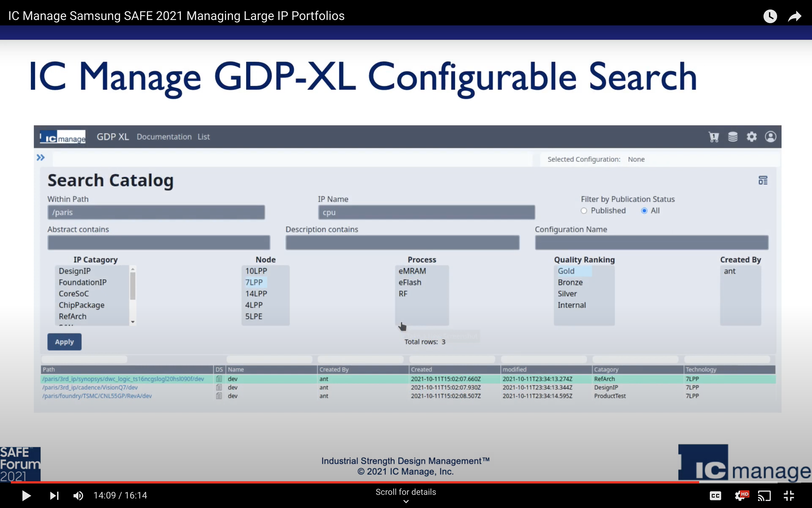This screenshot has width=812, height=508.
Task: Select the All radio button
Action: coord(644,211)
